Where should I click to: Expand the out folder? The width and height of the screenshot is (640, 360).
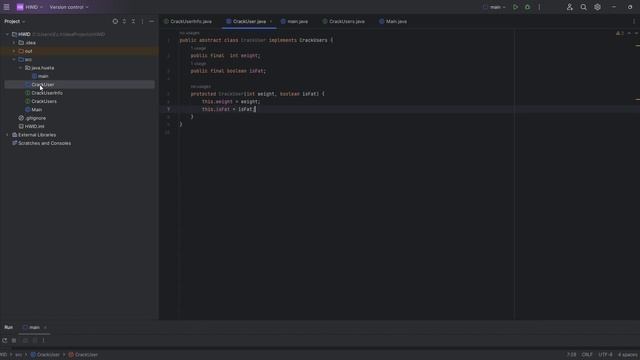pyautogui.click(x=14, y=51)
